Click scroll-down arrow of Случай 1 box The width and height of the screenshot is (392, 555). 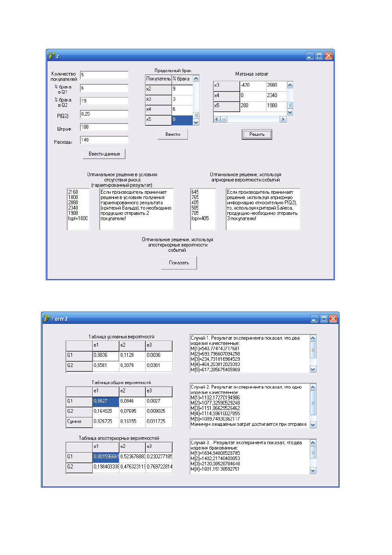[313, 369]
